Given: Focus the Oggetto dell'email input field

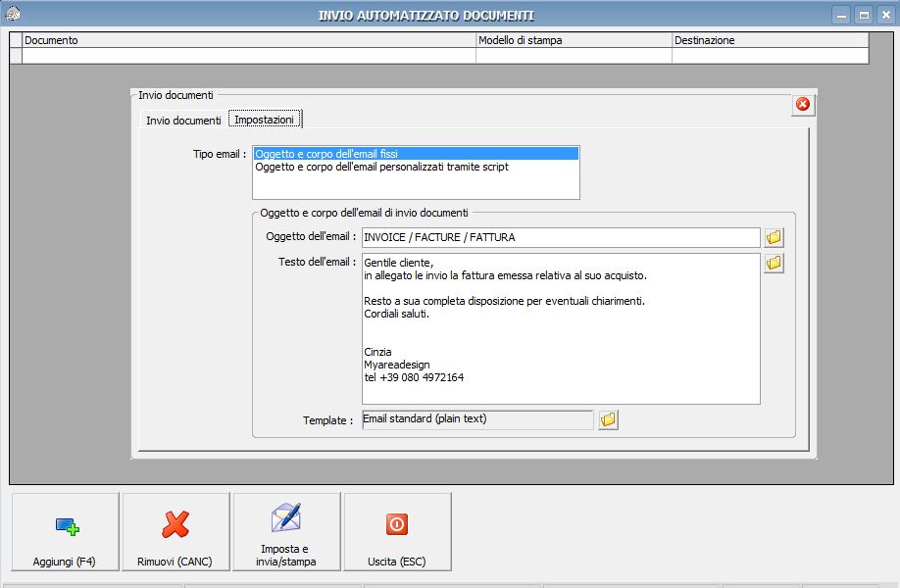Looking at the screenshot, I should click(561, 237).
